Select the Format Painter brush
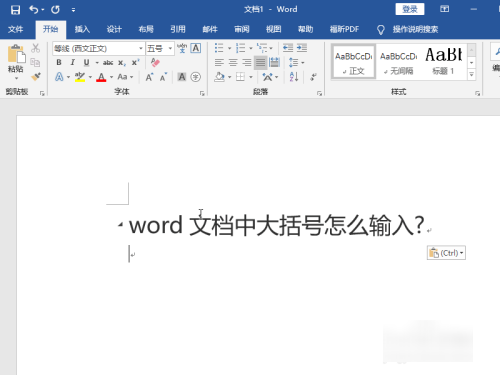This screenshot has height=375, width=500. tap(35, 77)
